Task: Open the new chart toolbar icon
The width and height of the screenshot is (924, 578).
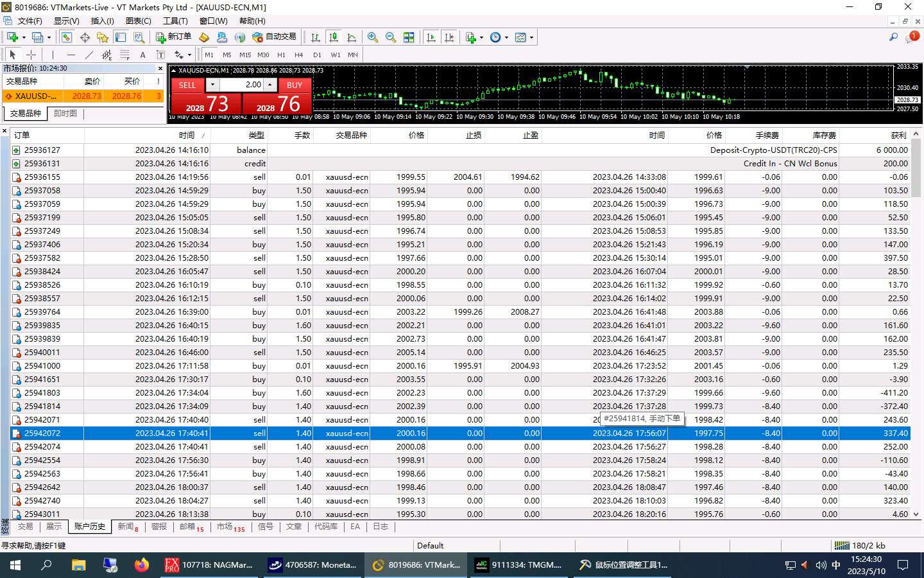Action: 12,37
